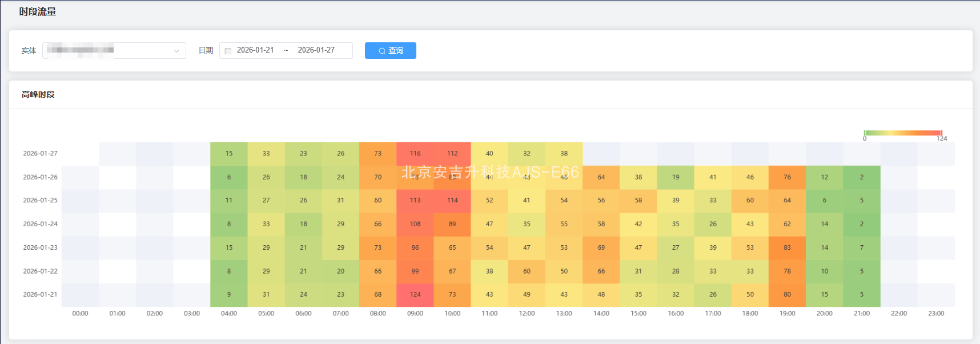Select the end date 2026-01-27 field
Screen dimensions: 980x344
[x=316, y=50]
